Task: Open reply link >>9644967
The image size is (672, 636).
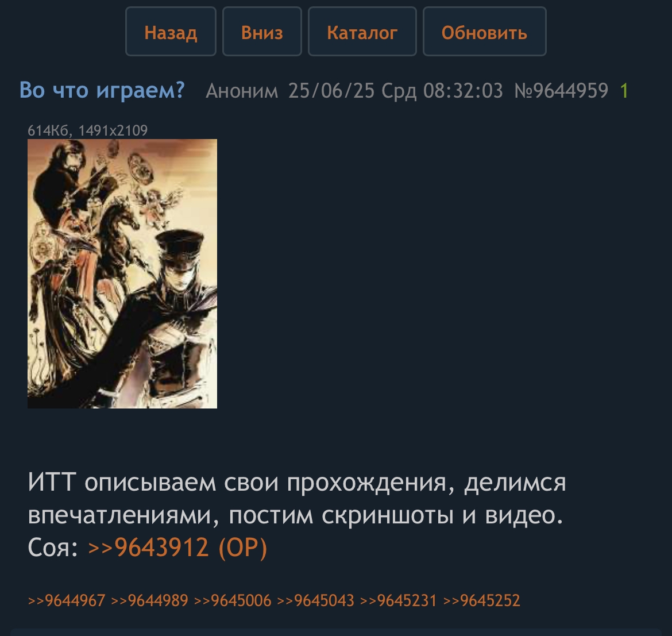Action: [67, 600]
